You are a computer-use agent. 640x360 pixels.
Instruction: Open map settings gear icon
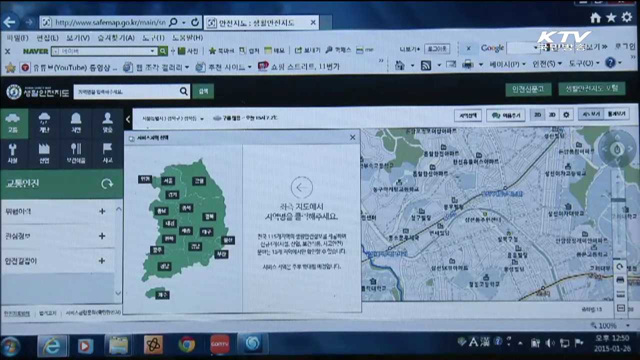(x=566, y=115)
